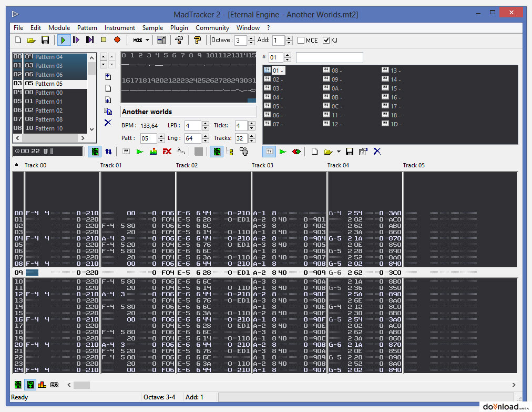Screen dimensions: 532x412
Task: Click the Octave input field
Action: point(241,41)
